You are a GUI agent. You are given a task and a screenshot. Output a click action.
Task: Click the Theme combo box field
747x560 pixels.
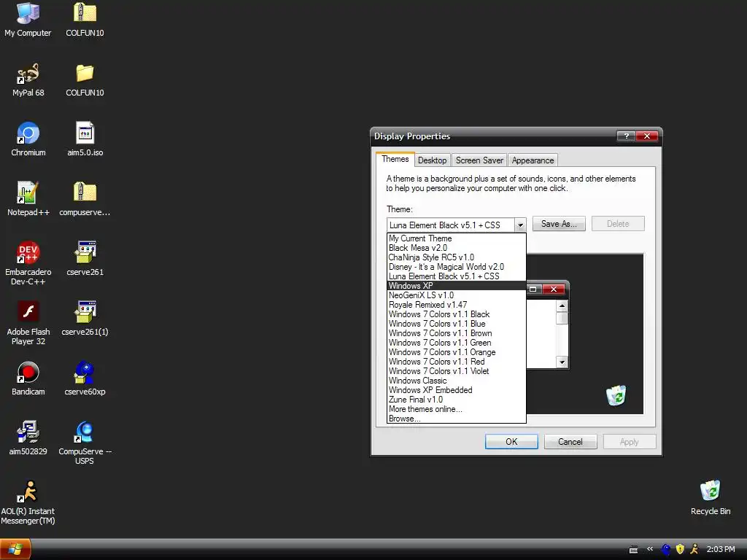pyautogui.click(x=451, y=225)
